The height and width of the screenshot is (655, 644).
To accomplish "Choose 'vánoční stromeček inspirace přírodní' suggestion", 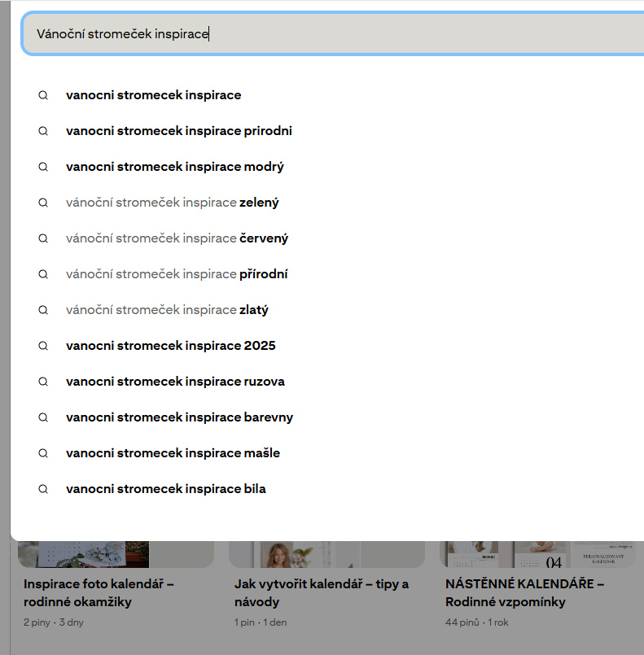I will point(177,274).
